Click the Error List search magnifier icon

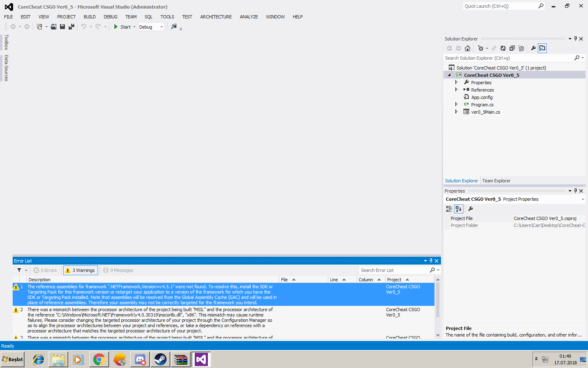tap(432, 270)
